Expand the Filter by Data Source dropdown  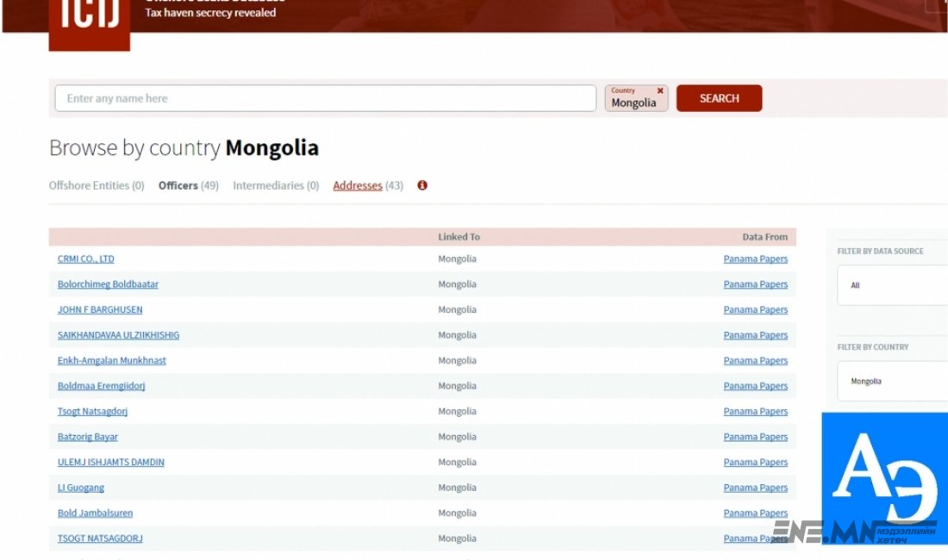(x=892, y=285)
